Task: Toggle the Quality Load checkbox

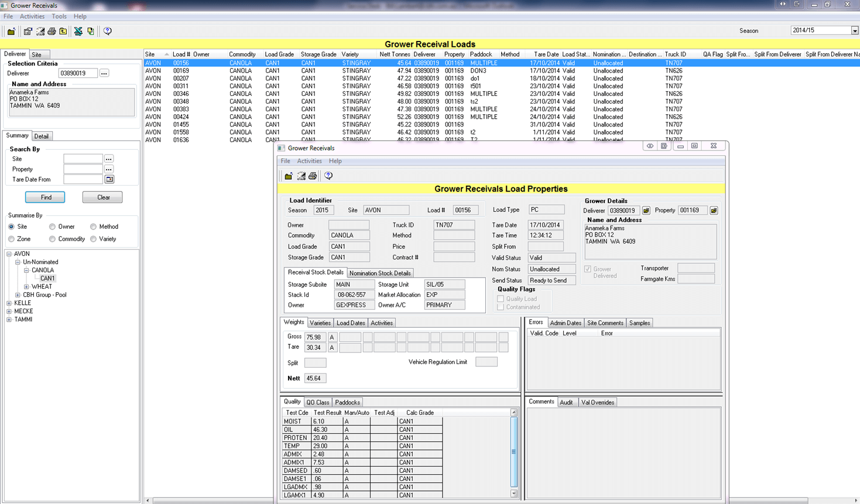Action: point(501,299)
